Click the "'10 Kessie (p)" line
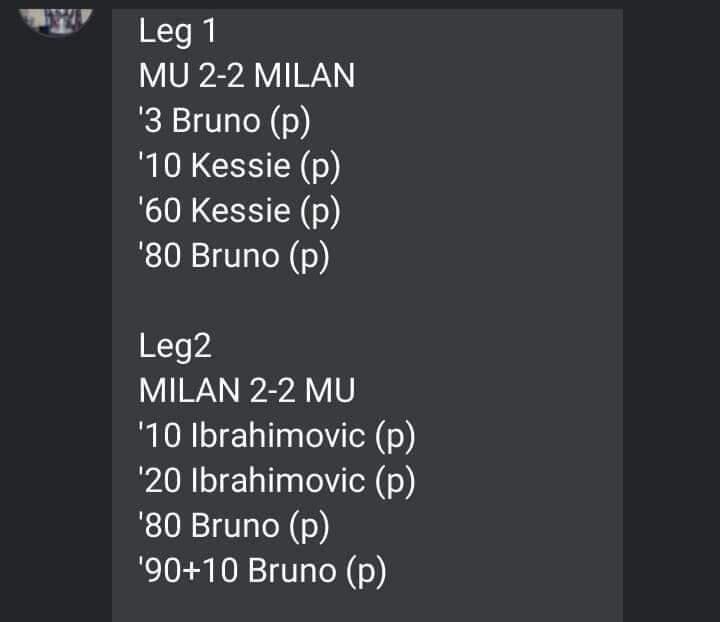720x622 pixels. point(240,166)
